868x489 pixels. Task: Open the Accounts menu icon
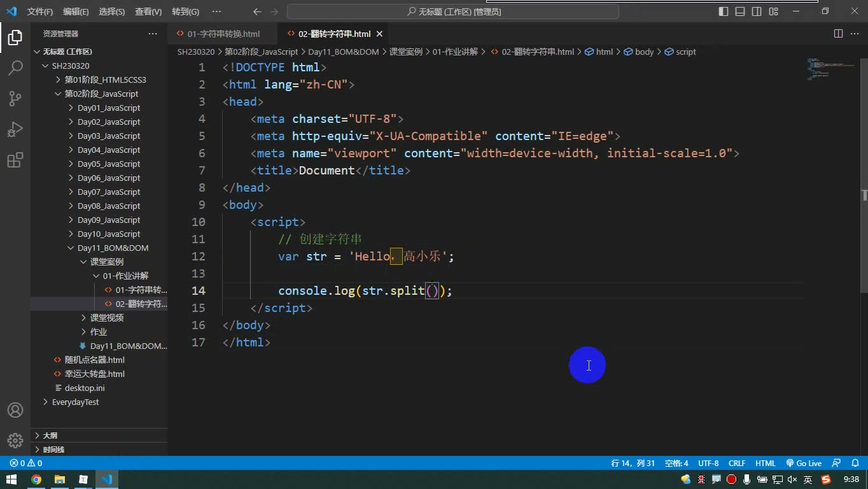click(x=15, y=411)
